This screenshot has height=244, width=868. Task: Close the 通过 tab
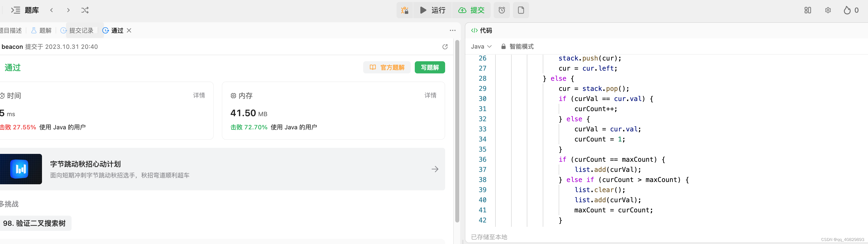129,30
